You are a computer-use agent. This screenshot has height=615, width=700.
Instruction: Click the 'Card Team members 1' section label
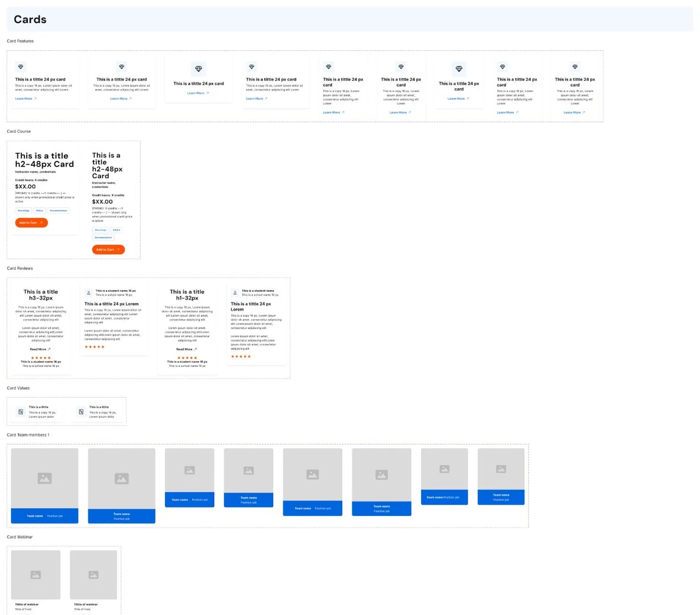tap(28, 435)
